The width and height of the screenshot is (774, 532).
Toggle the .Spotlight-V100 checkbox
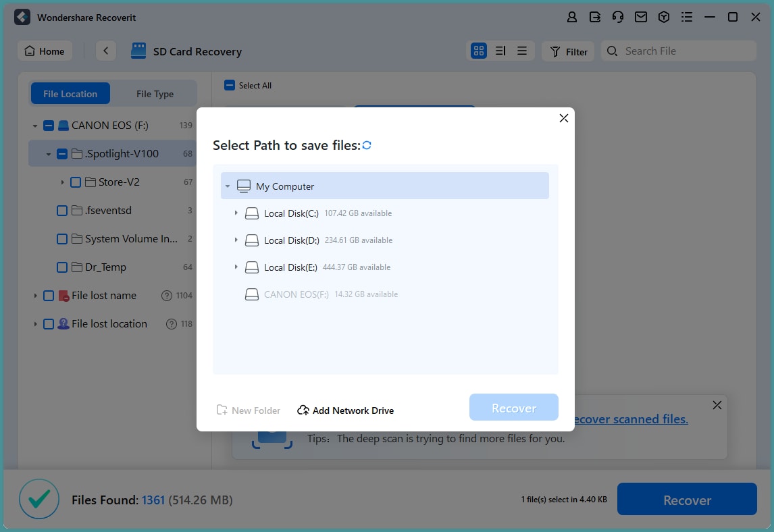coord(61,154)
